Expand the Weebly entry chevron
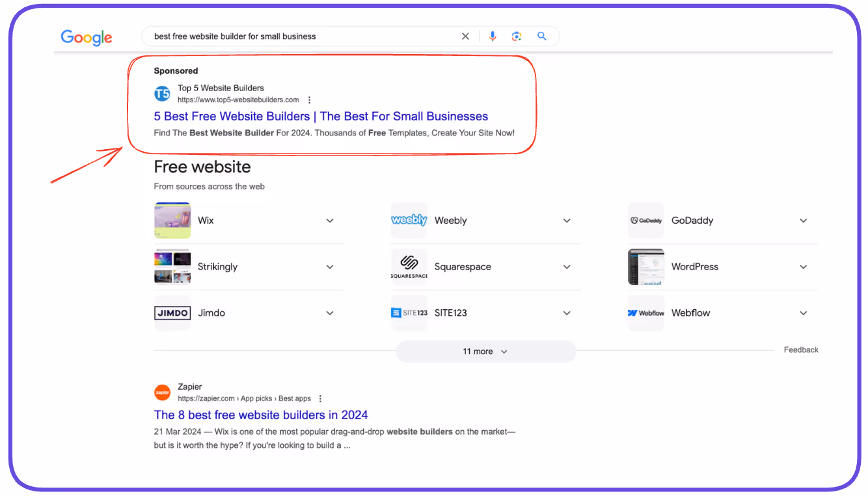 coord(567,221)
